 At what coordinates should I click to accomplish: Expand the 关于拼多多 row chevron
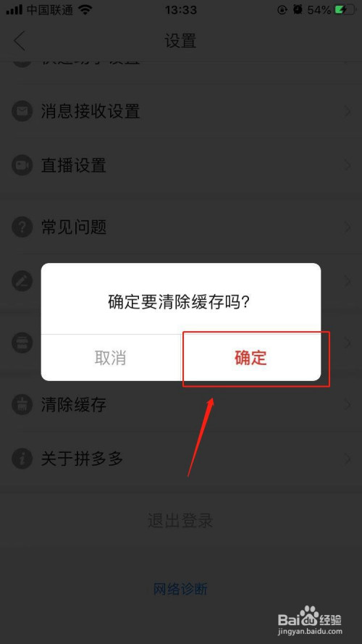point(348,459)
